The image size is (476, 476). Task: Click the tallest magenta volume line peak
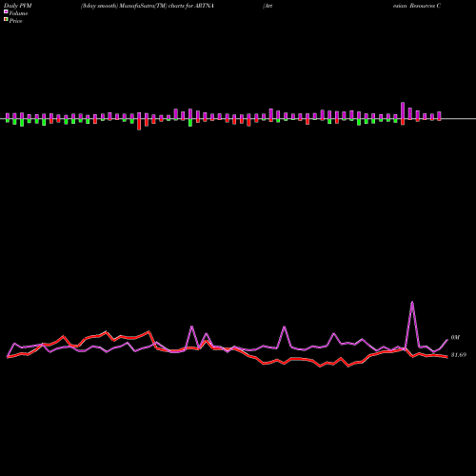tap(412, 302)
